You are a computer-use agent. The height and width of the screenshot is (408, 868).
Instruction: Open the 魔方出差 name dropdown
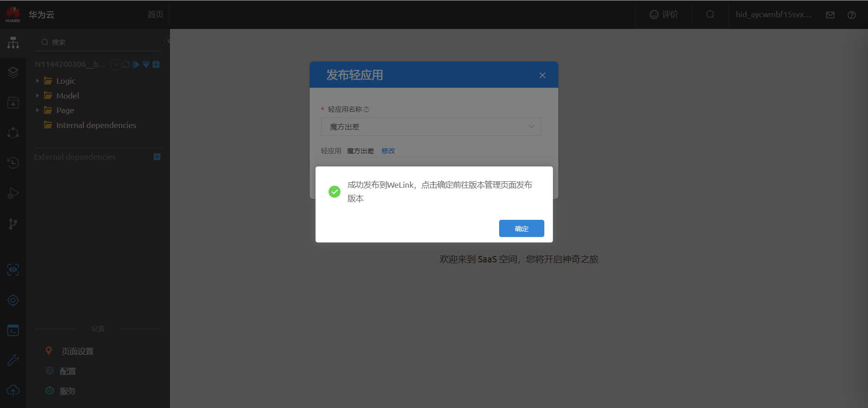pyautogui.click(x=531, y=127)
